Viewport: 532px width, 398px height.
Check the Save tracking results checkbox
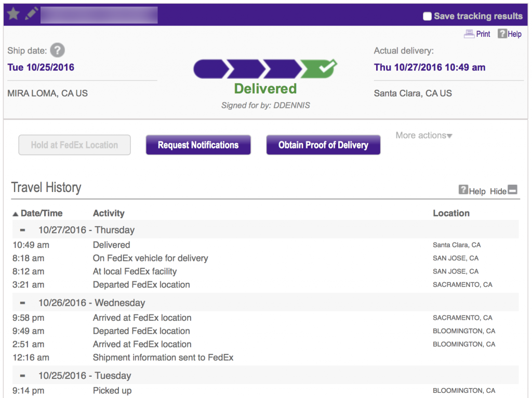click(427, 16)
